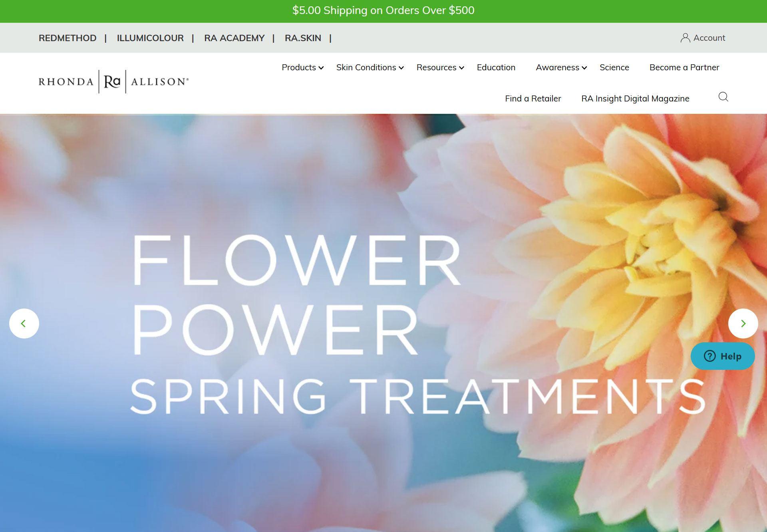Open the Products menu
Image resolution: width=767 pixels, height=532 pixels.
299,67
